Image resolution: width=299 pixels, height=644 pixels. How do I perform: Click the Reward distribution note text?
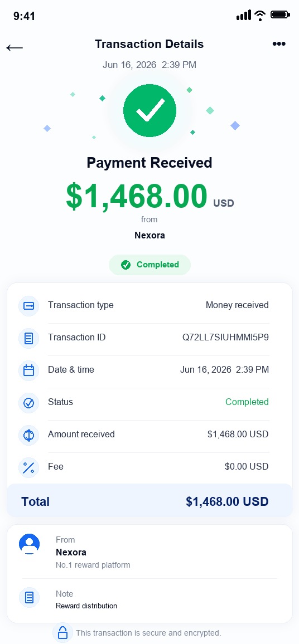pyautogui.click(x=86, y=606)
